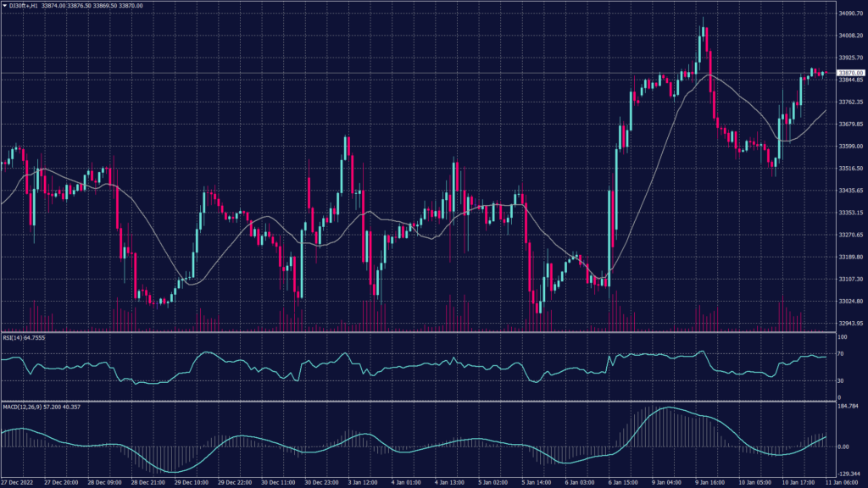Click the 32943.95 price scale label
This screenshot has height=488, width=868.
coord(850,323)
